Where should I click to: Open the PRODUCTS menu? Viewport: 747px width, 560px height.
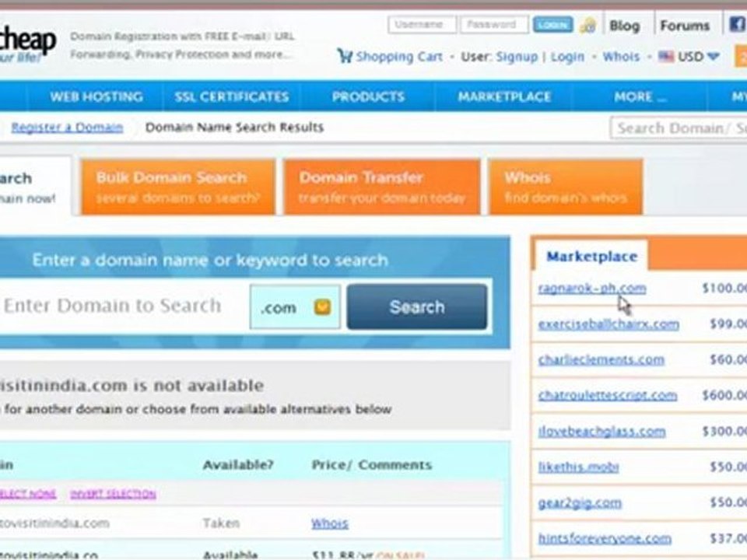pos(368,96)
